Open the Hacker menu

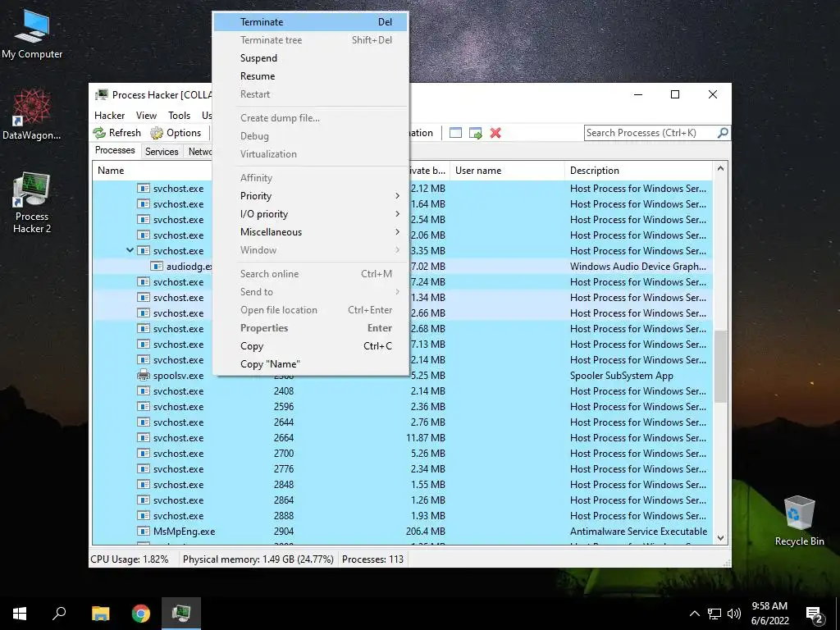coord(109,115)
